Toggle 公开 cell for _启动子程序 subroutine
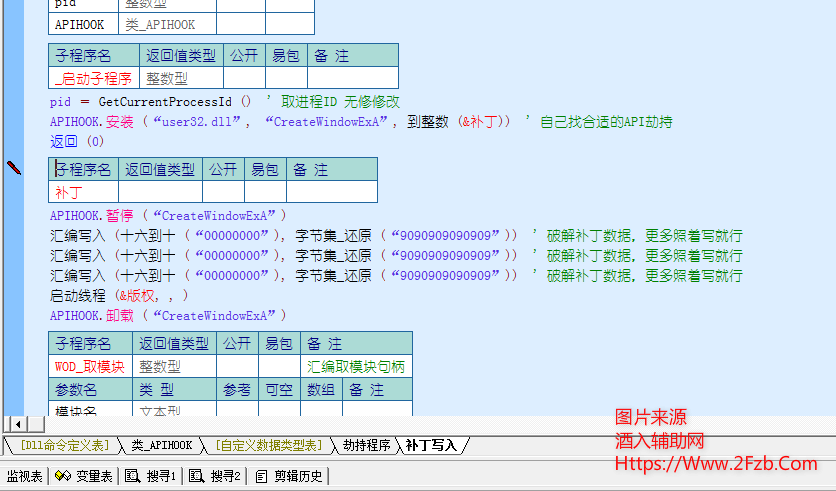Image resolution: width=836 pixels, height=491 pixels. (x=243, y=78)
